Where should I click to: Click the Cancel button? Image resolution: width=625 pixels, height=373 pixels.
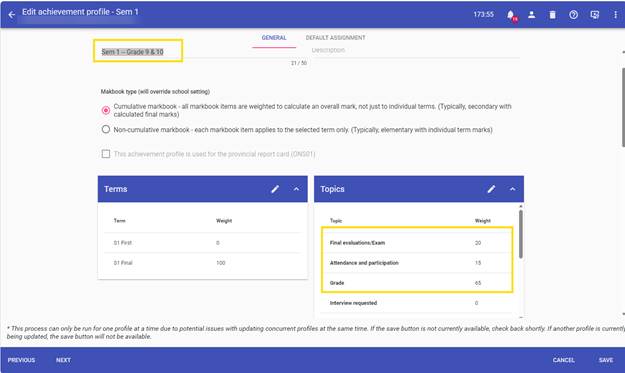click(564, 360)
